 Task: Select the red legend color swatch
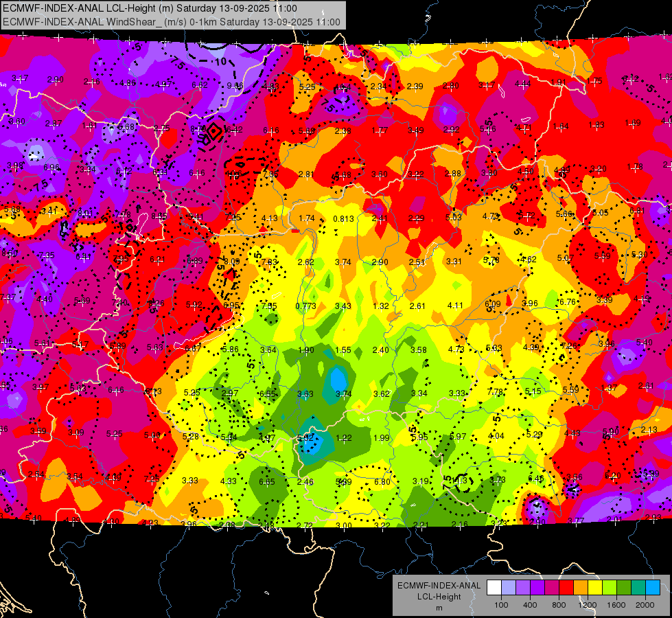pos(566,587)
